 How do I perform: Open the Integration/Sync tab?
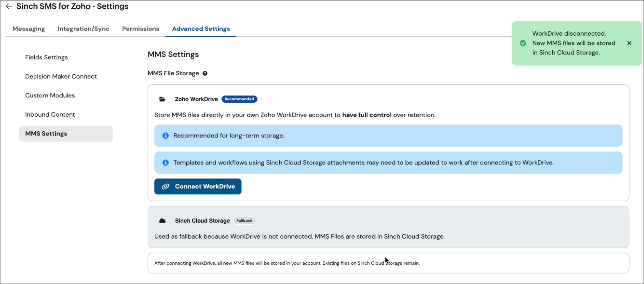pos(84,29)
